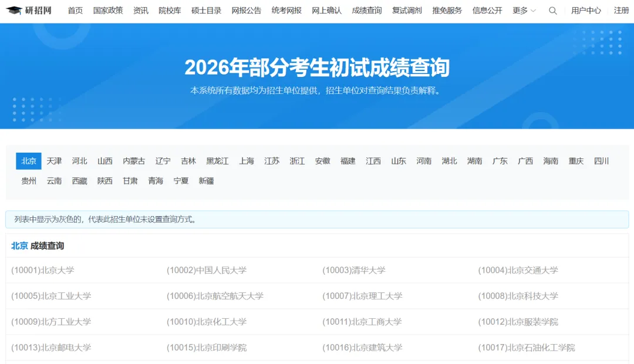Select the 云南 province tab
This screenshot has width=634, height=364.
(54, 181)
